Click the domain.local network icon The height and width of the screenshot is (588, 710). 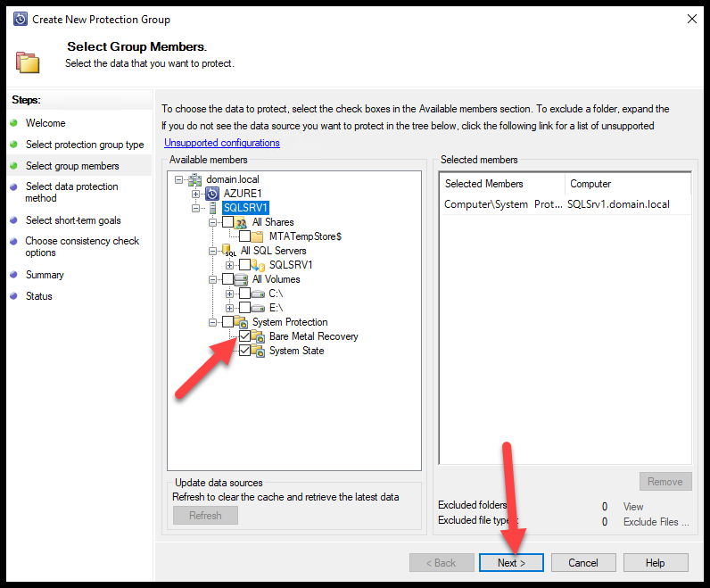pyautogui.click(x=194, y=180)
